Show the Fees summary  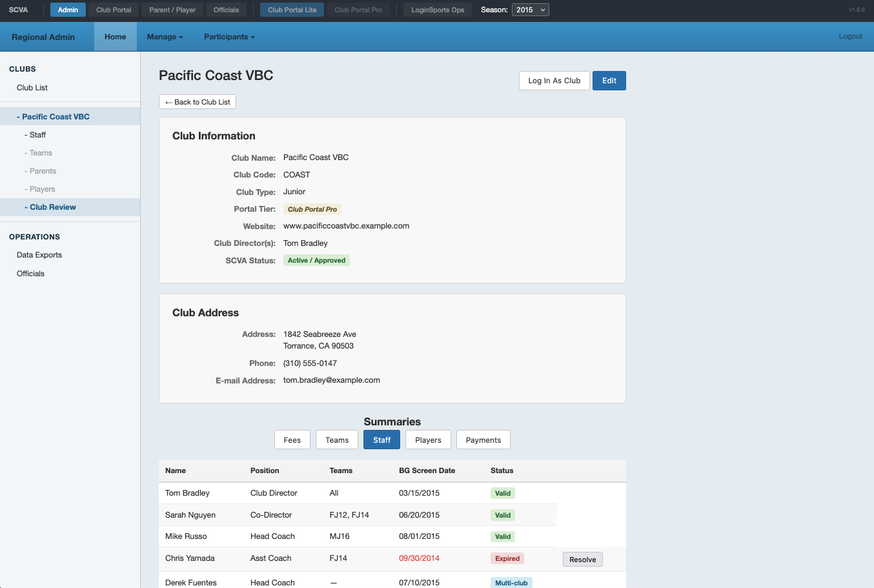point(292,440)
